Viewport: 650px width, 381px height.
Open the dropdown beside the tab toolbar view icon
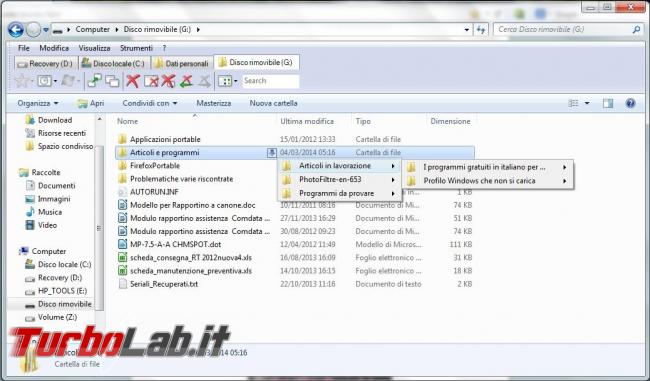(x=235, y=81)
